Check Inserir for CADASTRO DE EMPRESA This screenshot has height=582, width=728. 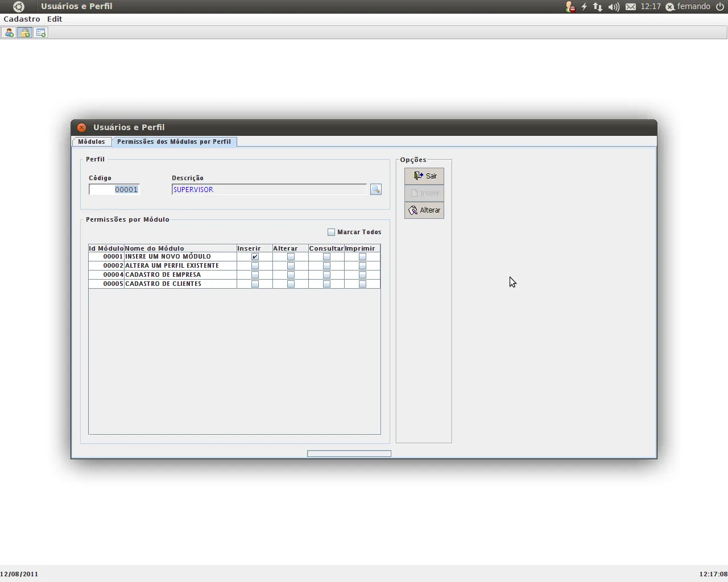pos(255,275)
